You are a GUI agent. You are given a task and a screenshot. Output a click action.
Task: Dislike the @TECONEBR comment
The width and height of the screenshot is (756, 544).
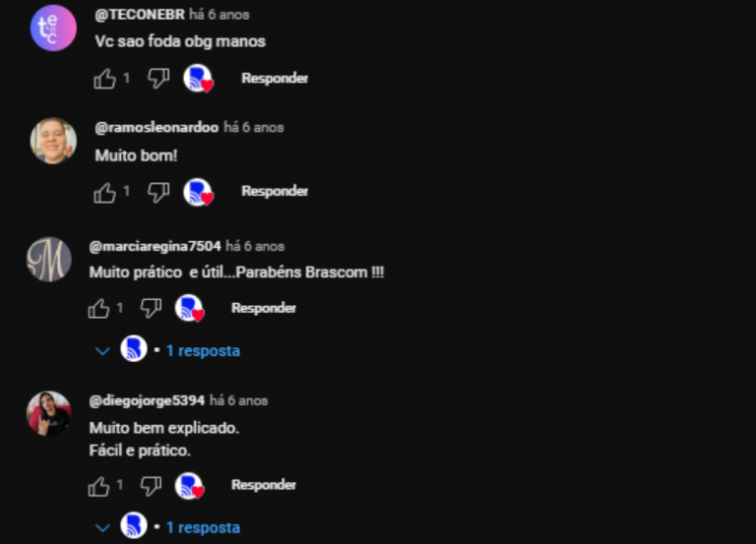pos(158,79)
